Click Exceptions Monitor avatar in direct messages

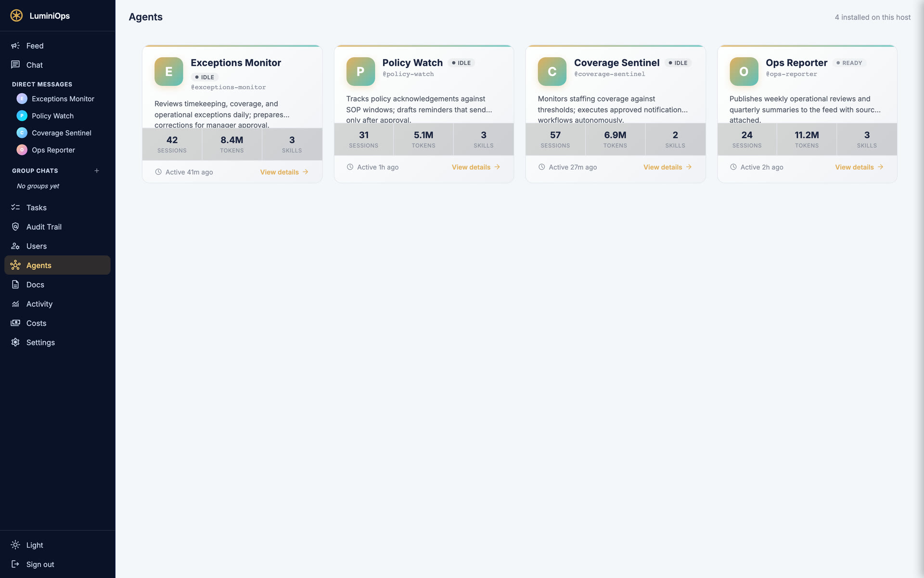[x=22, y=99]
